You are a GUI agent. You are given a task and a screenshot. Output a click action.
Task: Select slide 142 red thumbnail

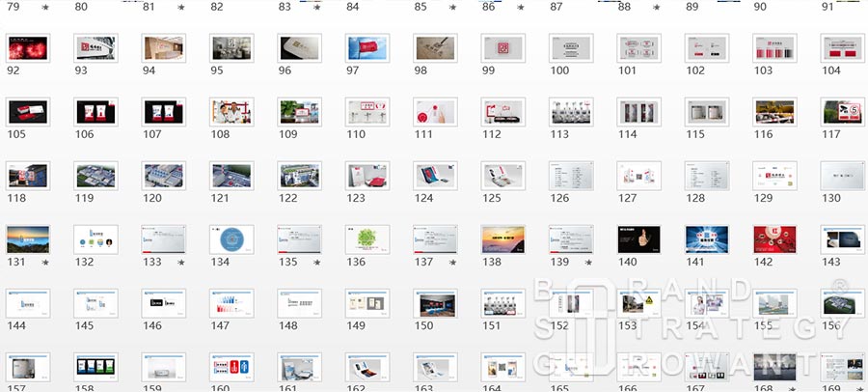point(774,238)
